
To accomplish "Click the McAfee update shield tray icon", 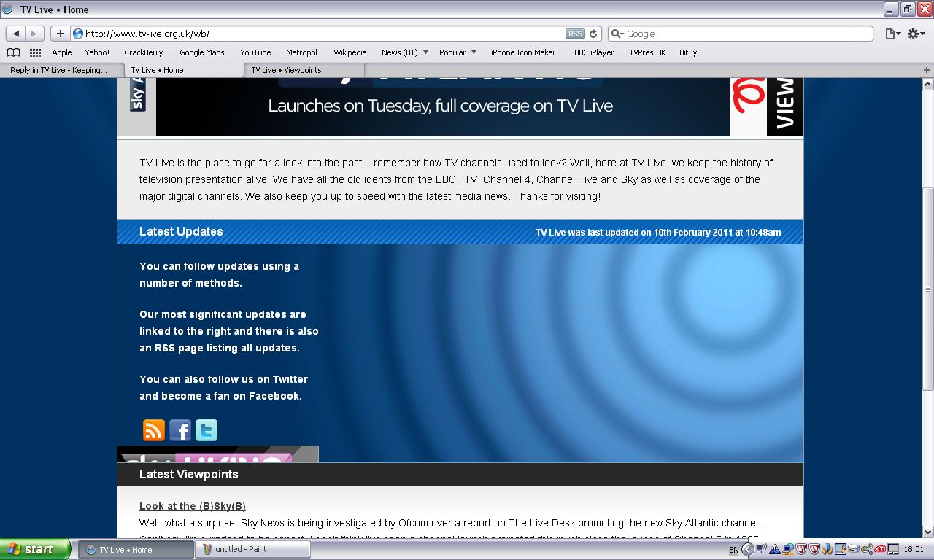I will (x=814, y=550).
